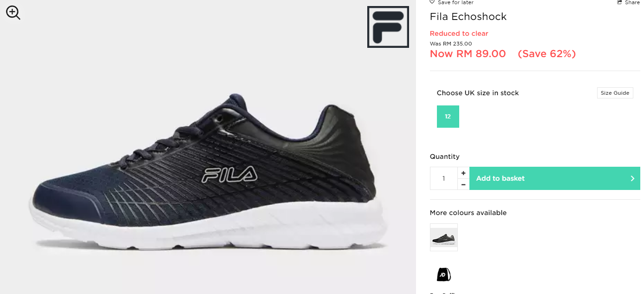Open the Size Guide
The width and height of the screenshot is (644, 294).
[615, 93]
